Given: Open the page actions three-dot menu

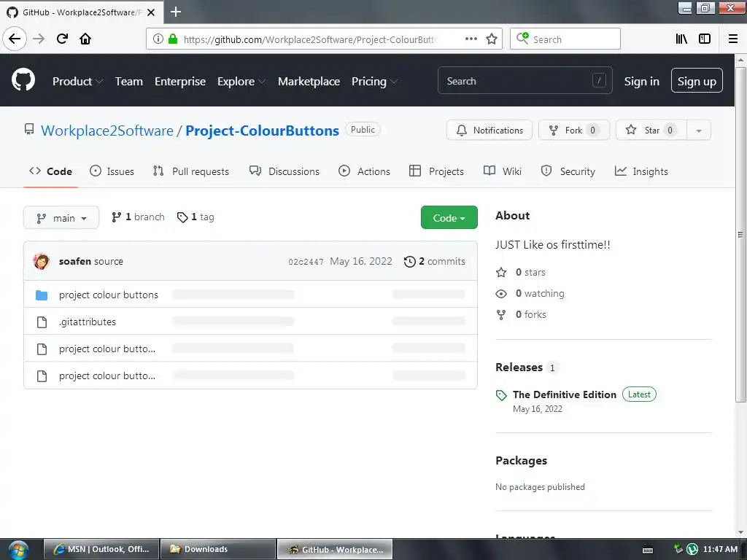Looking at the screenshot, I should pyautogui.click(x=471, y=39).
